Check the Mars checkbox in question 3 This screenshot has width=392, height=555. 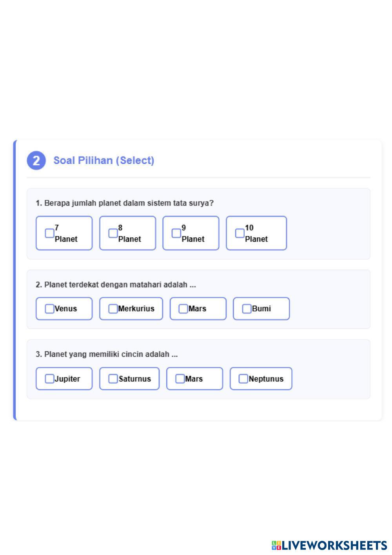[180, 378]
